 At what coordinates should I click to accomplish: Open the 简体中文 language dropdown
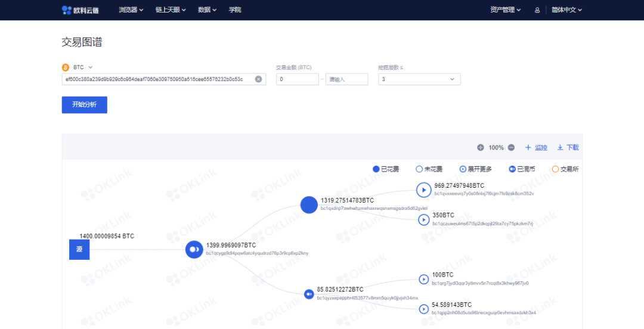click(x=566, y=10)
